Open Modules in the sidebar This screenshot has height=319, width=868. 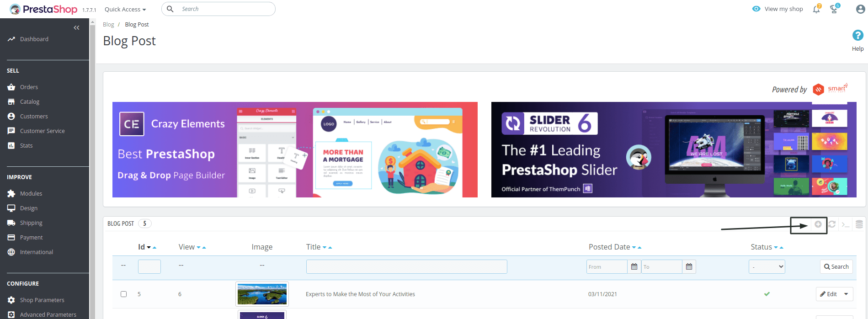(x=31, y=193)
